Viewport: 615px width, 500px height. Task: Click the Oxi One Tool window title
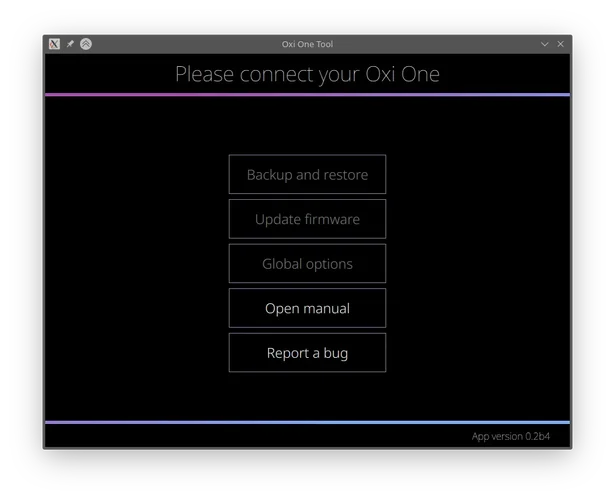[x=308, y=44]
